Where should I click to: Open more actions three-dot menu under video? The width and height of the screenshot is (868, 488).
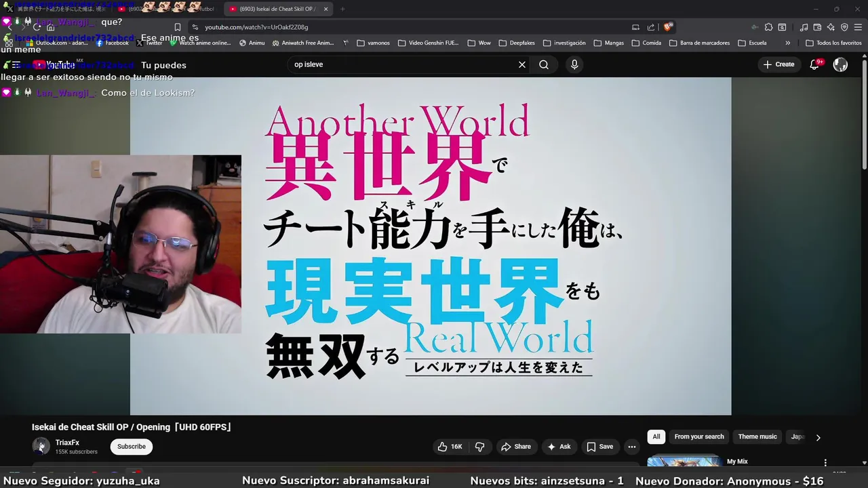point(632,447)
